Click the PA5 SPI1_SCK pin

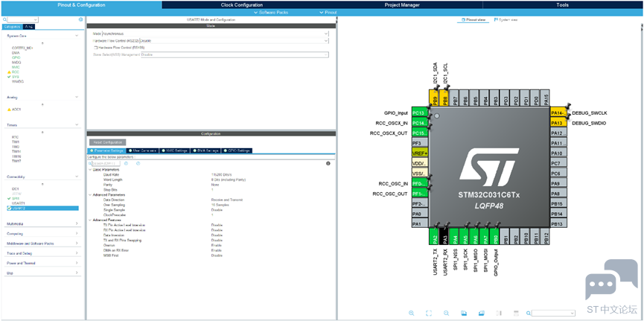tap(465, 236)
